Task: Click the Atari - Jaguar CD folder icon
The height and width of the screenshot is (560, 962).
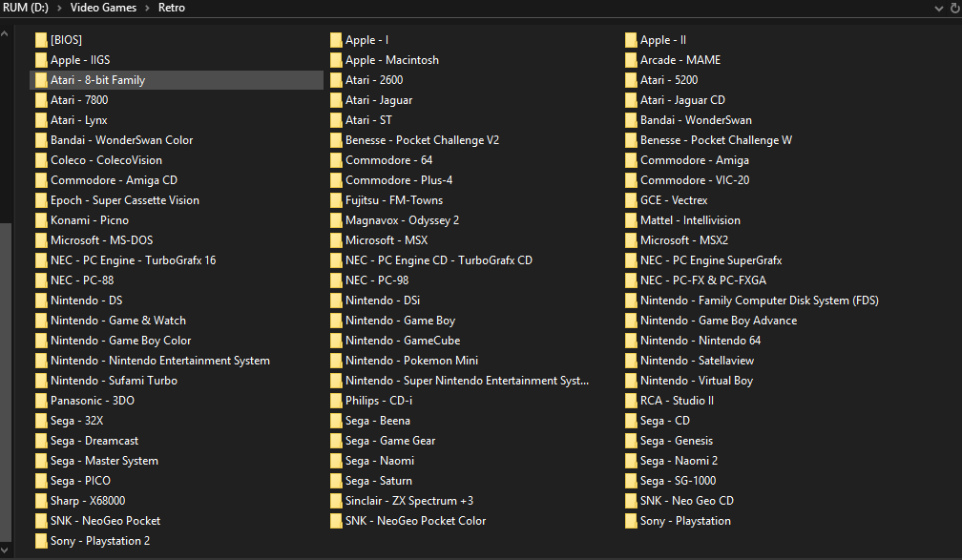Action: 632,100
